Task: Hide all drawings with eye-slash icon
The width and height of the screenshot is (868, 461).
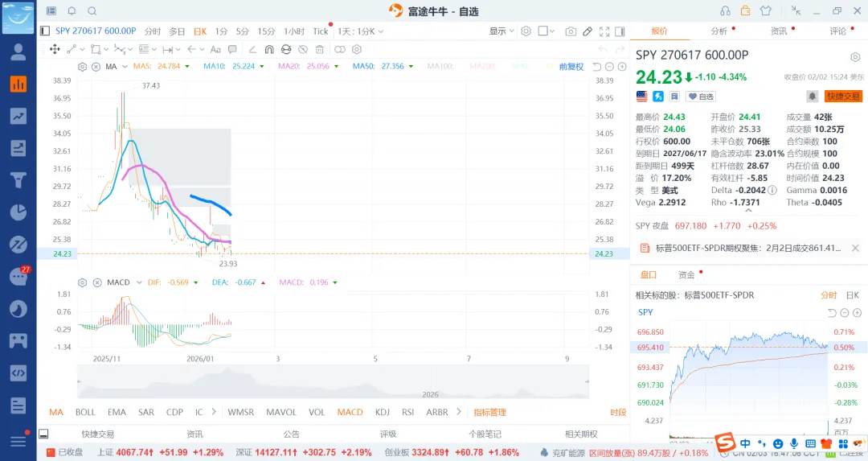Action: (303, 49)
